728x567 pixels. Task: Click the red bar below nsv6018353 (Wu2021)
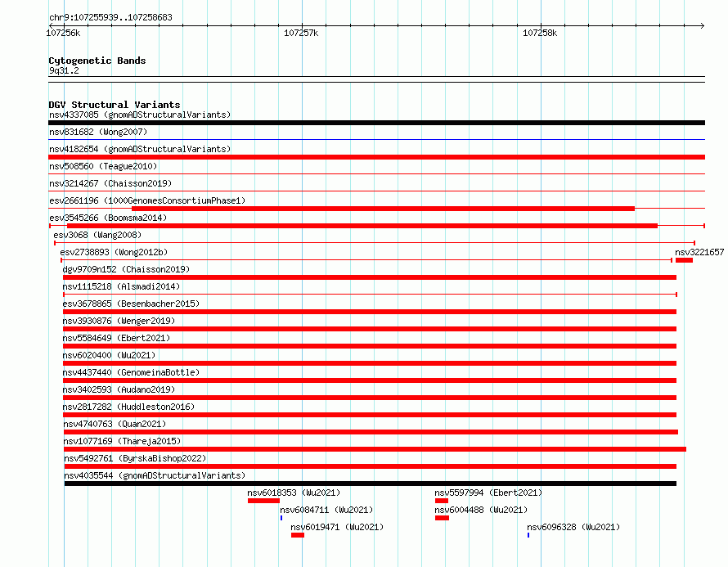(263, 501)
